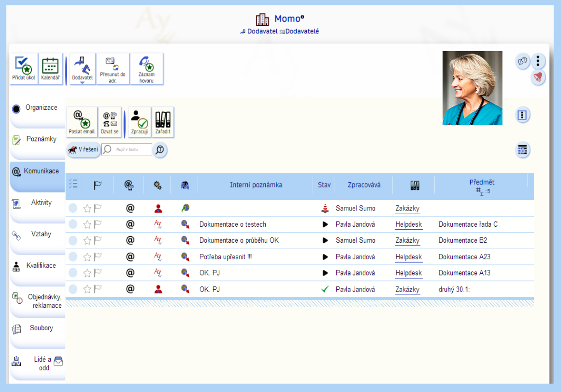The width and height of the screenshot is (561, 392).
Task: Click note text Potřeba upřesnit !!!
Action: tap(226, 257)
